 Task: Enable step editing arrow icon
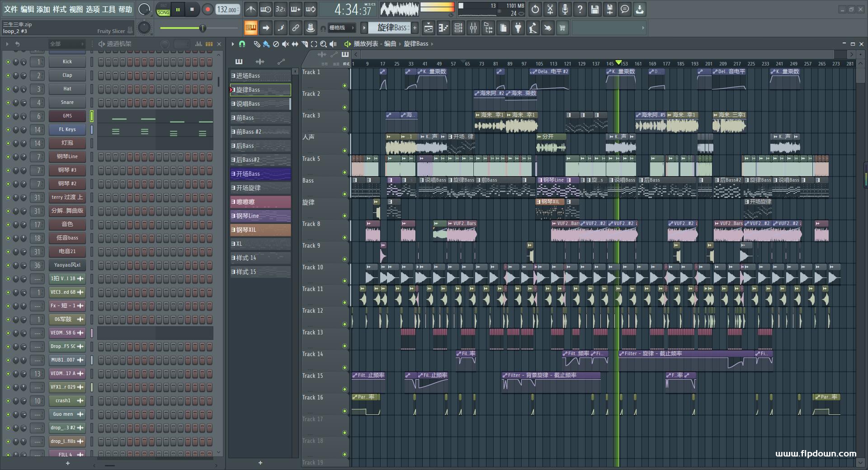click(266, 28)
